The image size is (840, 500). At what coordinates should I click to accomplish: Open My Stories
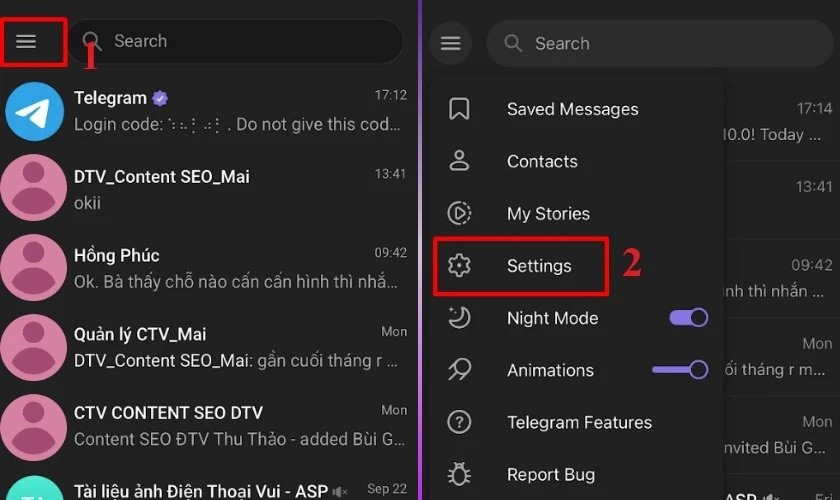tap(576, 213)
